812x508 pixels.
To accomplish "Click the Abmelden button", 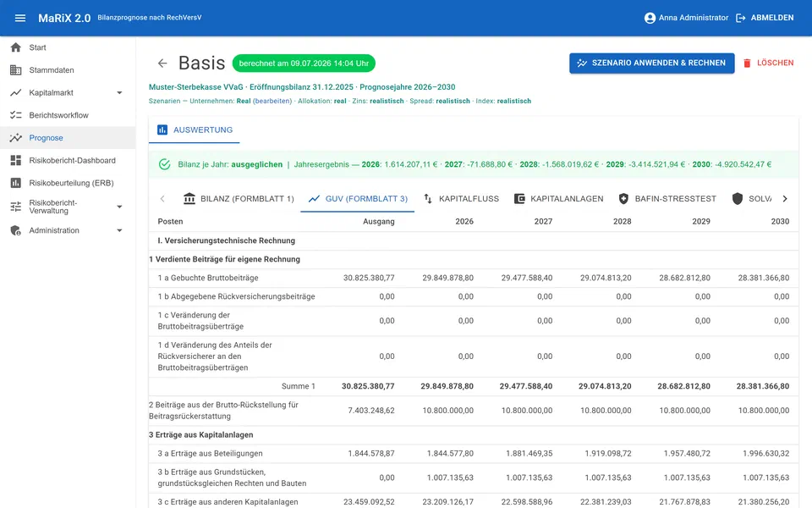I will coord(765,18).
